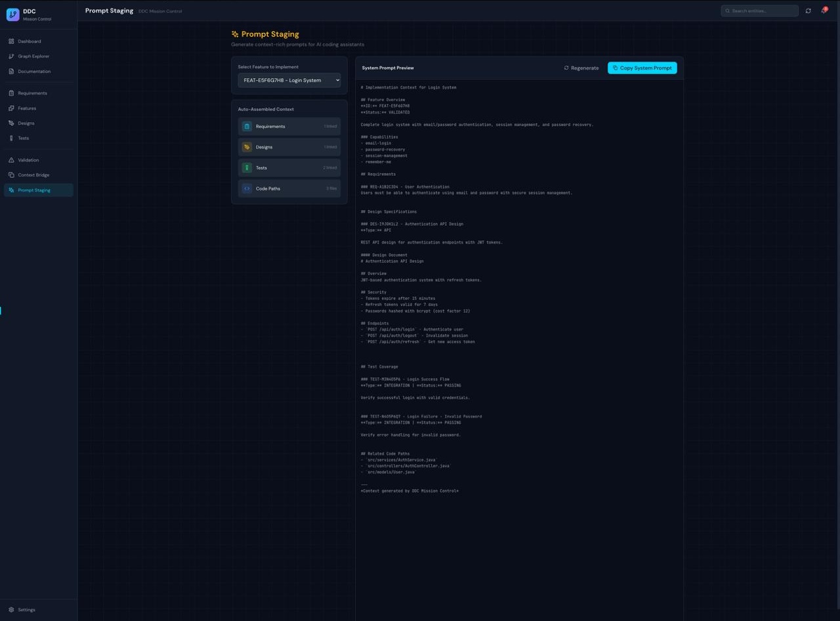Screen dimensions: 840x621
Task: Navigate to Graph Explorer
Action: point(33,56)
